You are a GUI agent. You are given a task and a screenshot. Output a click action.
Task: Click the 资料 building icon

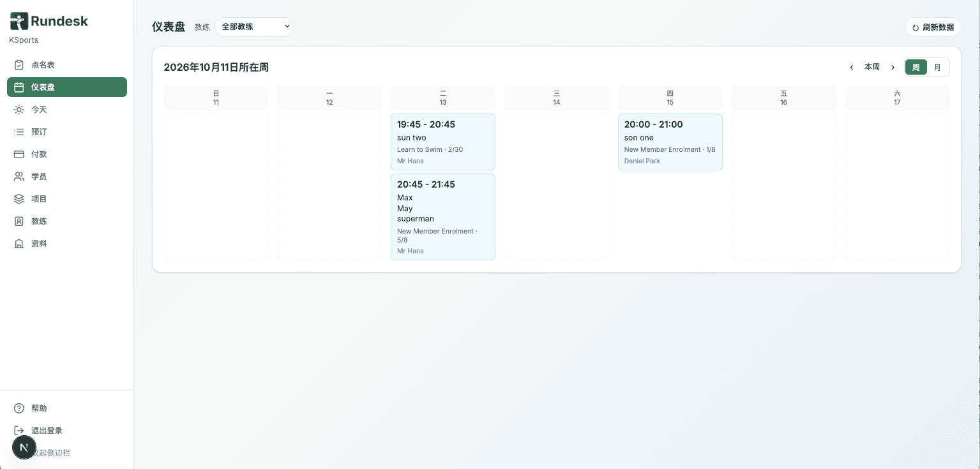tap(19, 244)
